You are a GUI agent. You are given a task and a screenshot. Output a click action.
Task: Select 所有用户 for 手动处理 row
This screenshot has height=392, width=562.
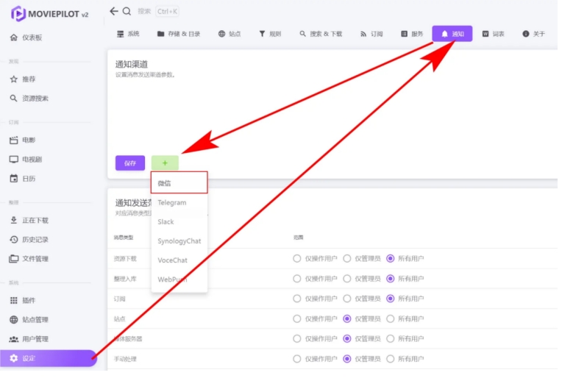[x=391, y=359]
